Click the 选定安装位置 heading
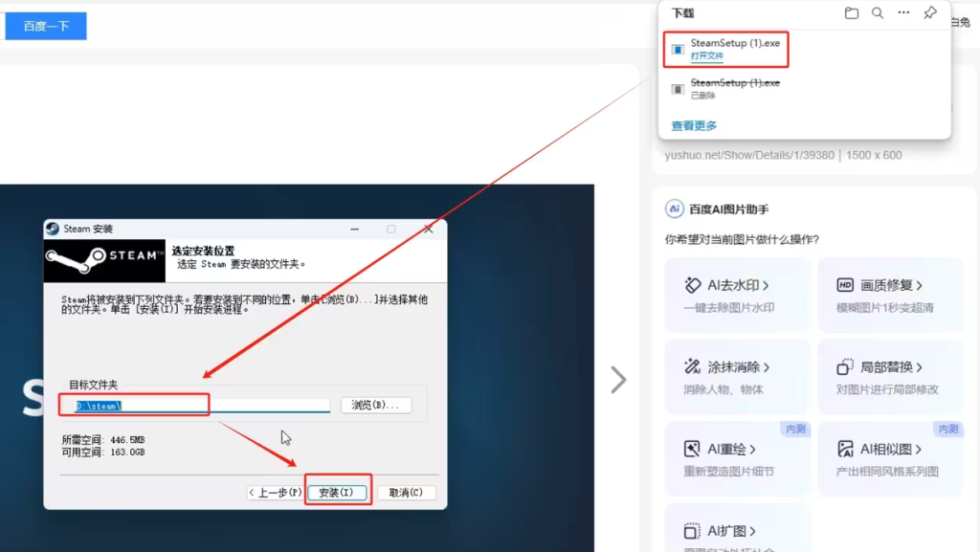This screenshot has height=552, width=980. tap(203, 251)
